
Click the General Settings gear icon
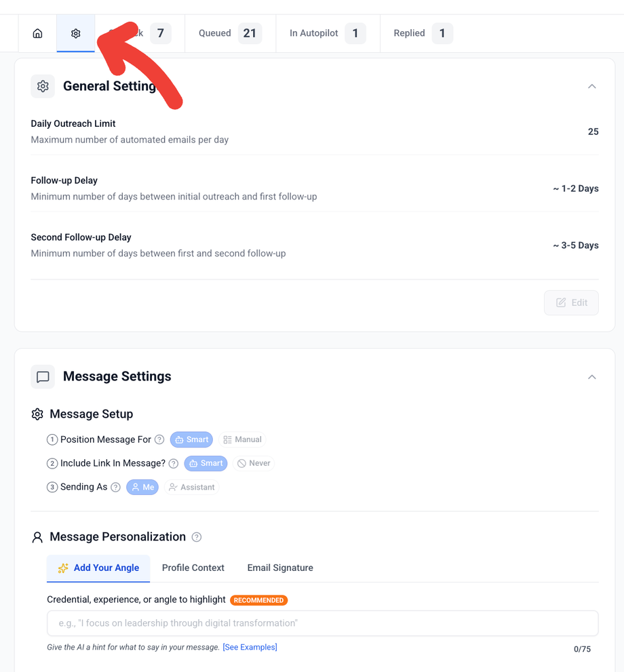tap(43, 86)
